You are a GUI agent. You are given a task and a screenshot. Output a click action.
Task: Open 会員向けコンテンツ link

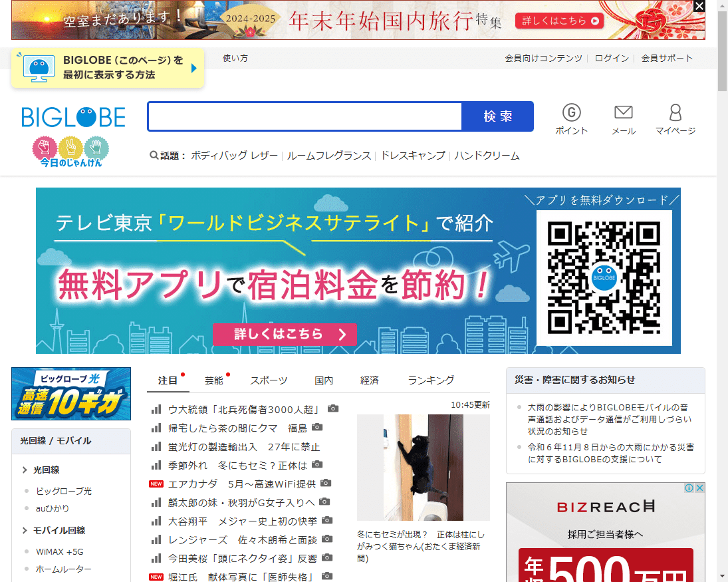[543, 58]
